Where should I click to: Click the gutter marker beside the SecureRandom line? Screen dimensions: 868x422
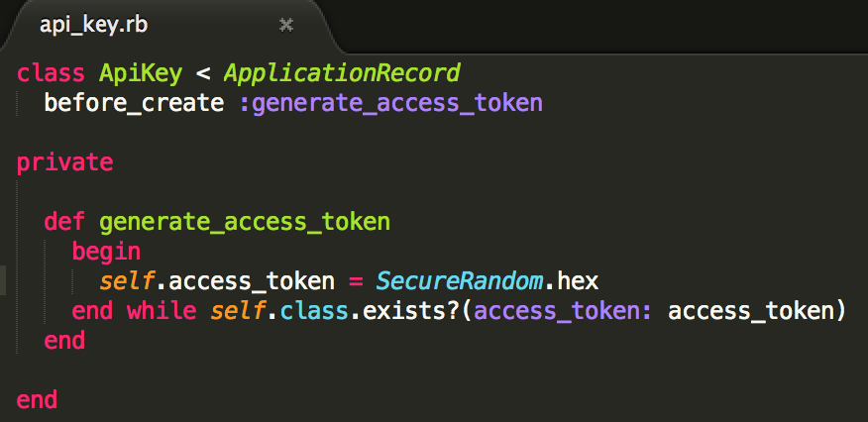3,281
